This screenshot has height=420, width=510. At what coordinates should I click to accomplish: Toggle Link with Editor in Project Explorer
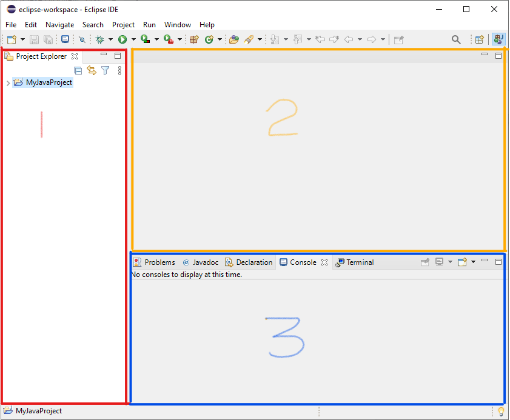pyautogui.click(x=91, y=70)
